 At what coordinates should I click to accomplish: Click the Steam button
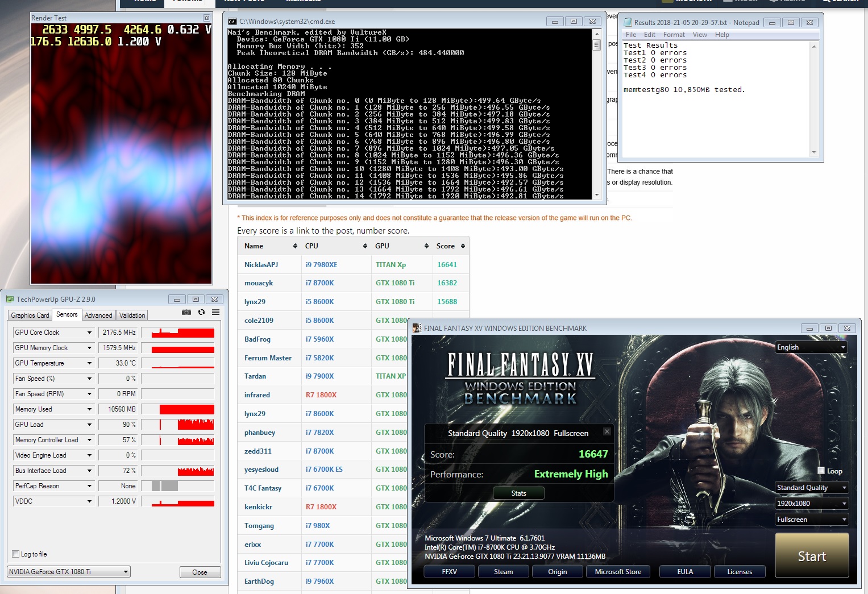click(x=503, y=571)
